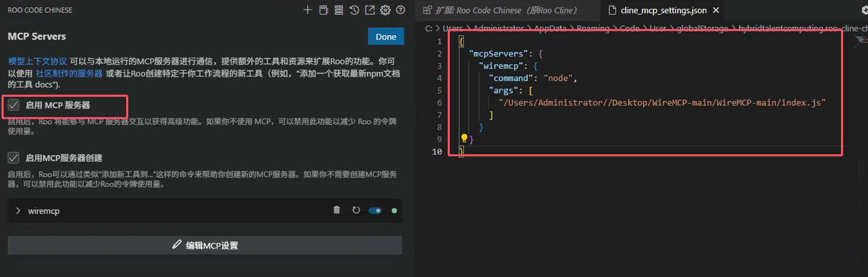Screen dimensions: 868x277
Task: Open the 模型上下文协议 link
Action: coord(38,61)
